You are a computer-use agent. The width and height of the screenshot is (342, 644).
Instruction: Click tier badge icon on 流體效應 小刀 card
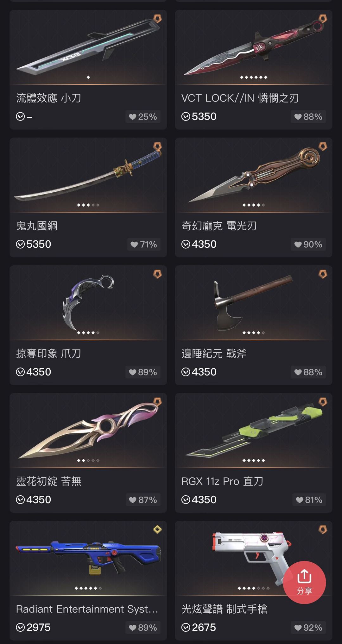157,19
